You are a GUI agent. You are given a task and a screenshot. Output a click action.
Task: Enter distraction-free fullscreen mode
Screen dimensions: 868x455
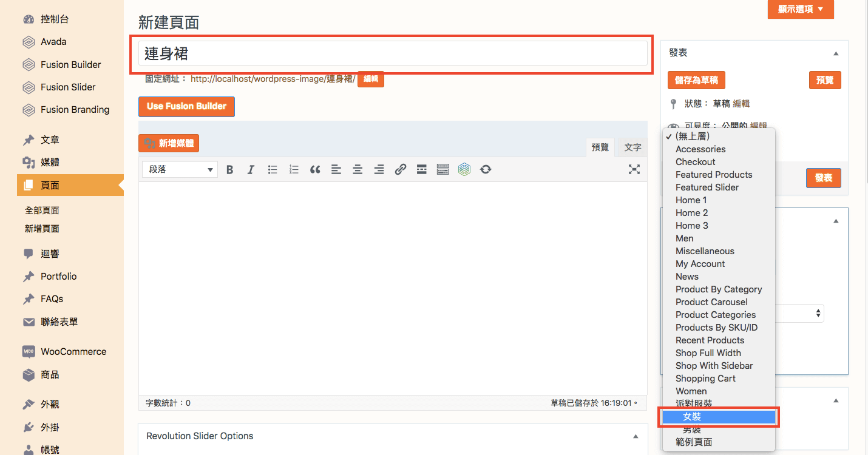pos(634,169)
